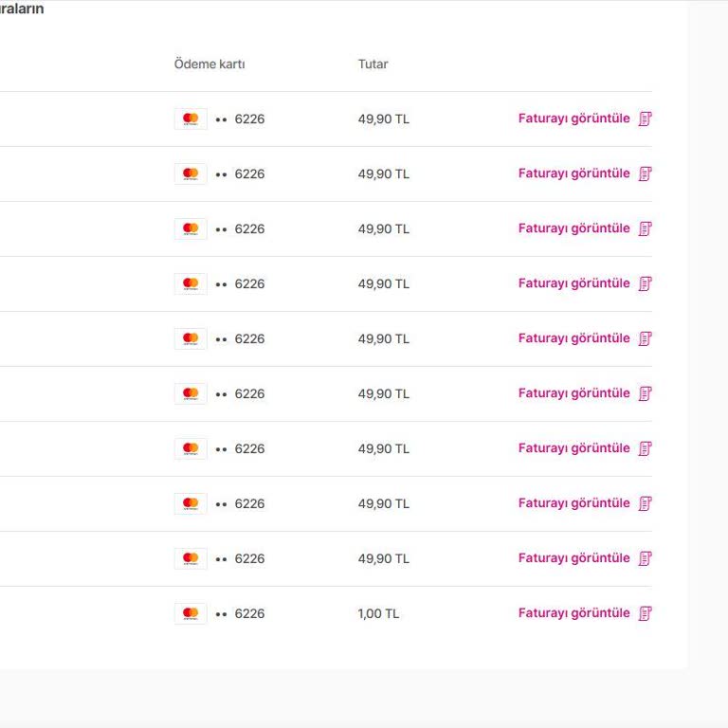Open "Faturayı görüntüle" link in the fourth row

tap(573, 283)
